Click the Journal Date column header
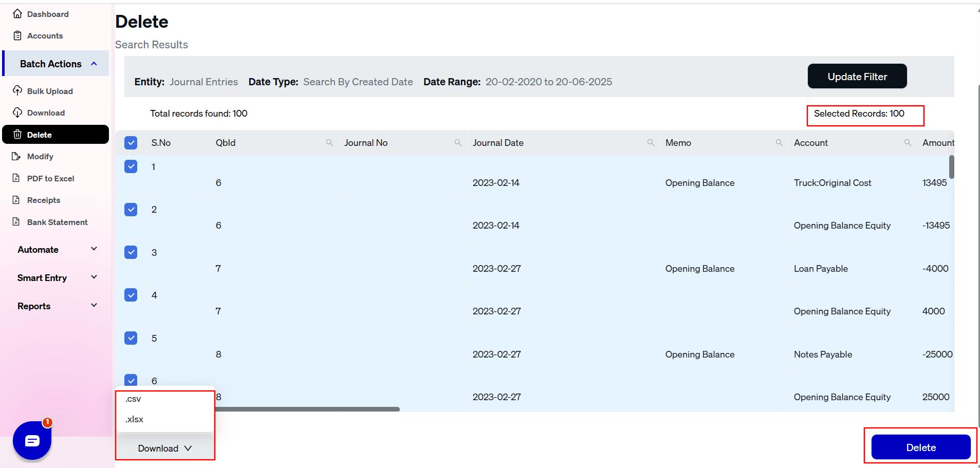Viewport: 980px width, 468px height. point(498,143)
